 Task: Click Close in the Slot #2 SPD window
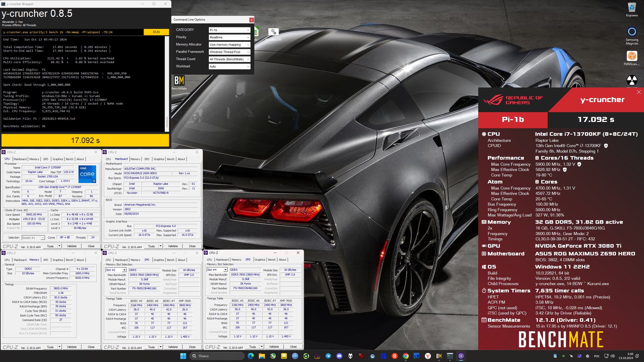[192, 347]
